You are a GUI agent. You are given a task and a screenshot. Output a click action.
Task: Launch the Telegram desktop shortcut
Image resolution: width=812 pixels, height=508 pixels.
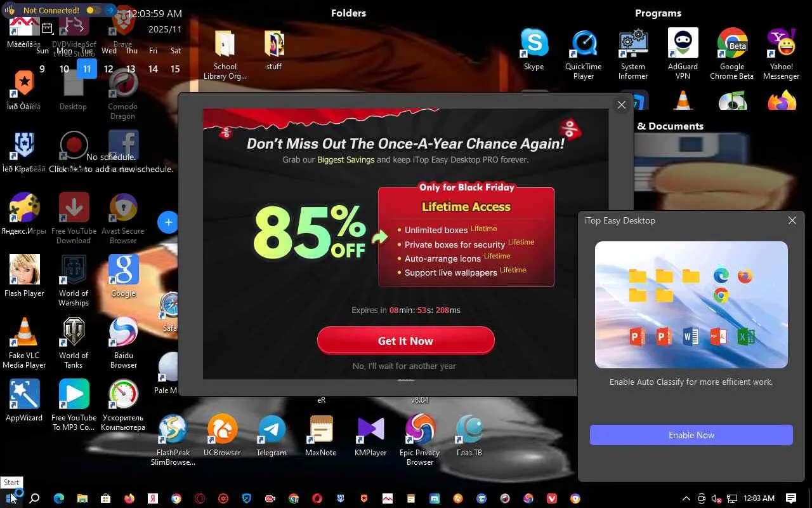pos(272,436)
